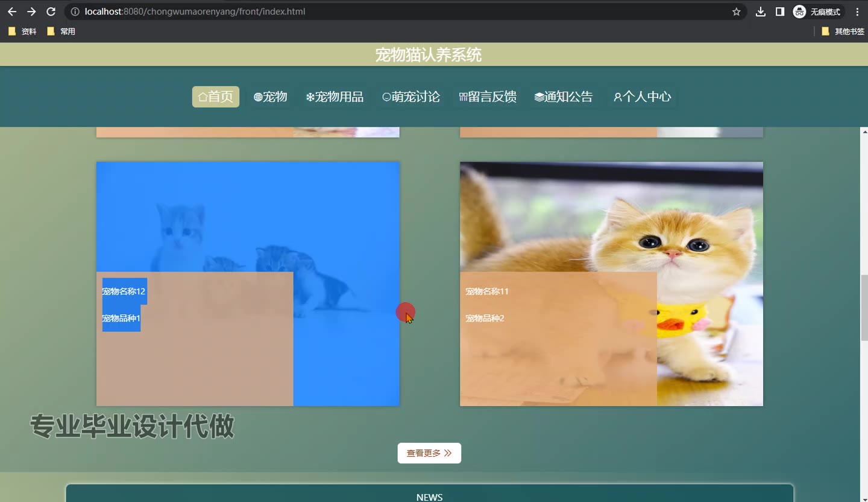Reload the page with refresh icon
This screenshot has width=868, height=502.
pyautogui.click(x=51, y=11)
